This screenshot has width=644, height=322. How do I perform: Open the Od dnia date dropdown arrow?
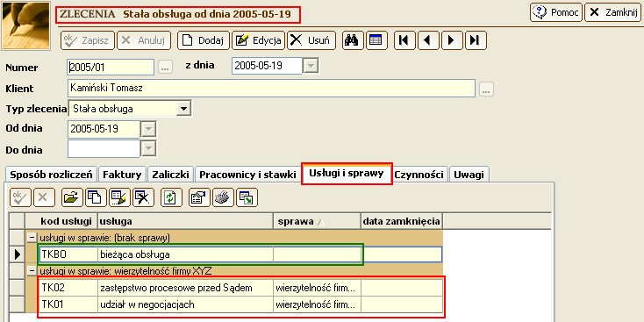tap(148, 129)
